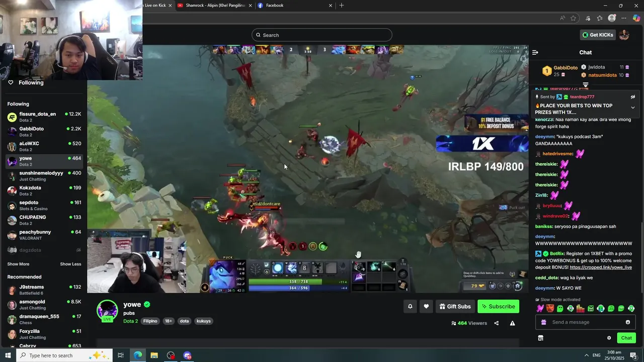
Task: Open Edge Settings and more menu
Action: (624, 18)
